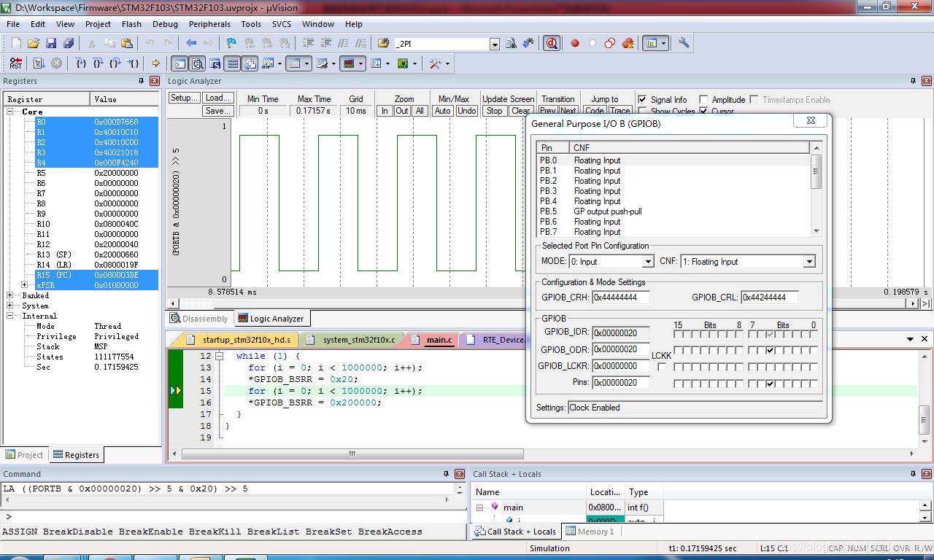Click the GPIOB_CRL value field
This screenshot has width=934, height=560.
(x=769, y=297)
